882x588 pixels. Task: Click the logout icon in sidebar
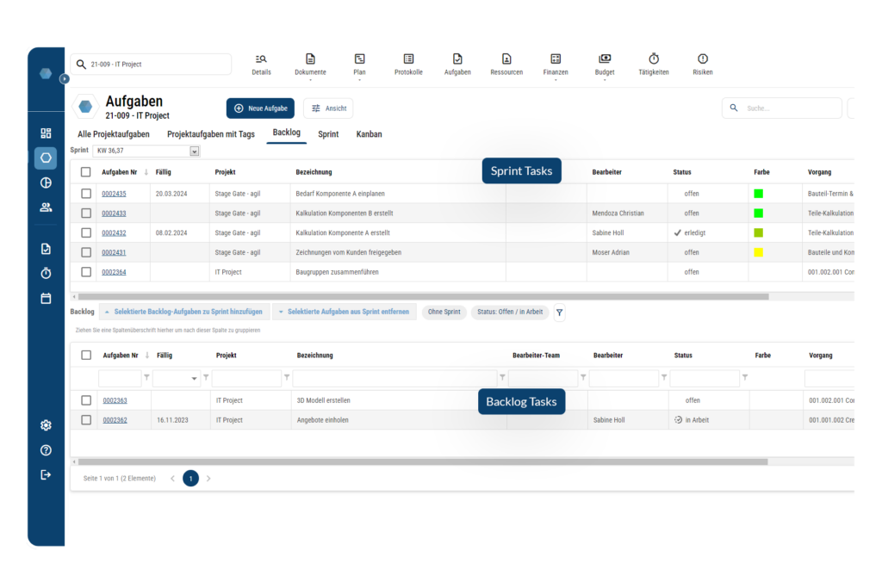[x=46, y=474]
